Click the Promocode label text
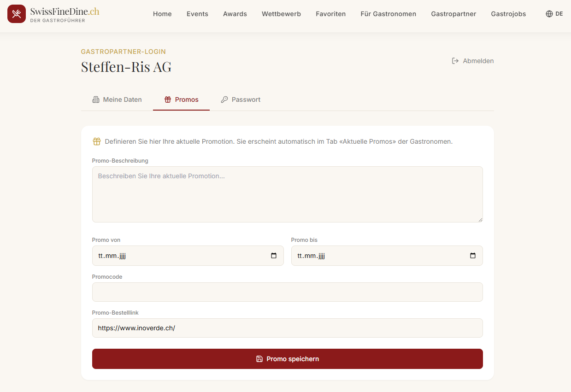This screenshot has width=571, height=392. pyautogui.click(x=107, y=277)
